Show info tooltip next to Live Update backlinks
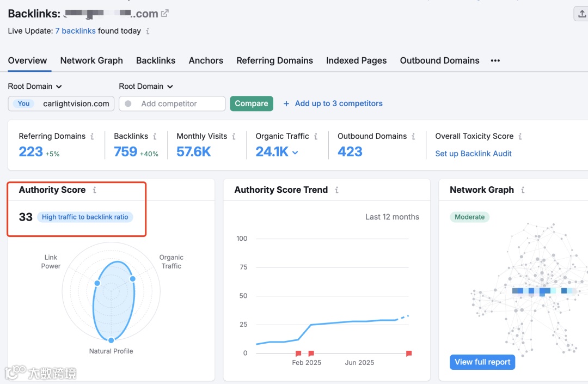Screen dimensions: 588x384 click(148, 31)
